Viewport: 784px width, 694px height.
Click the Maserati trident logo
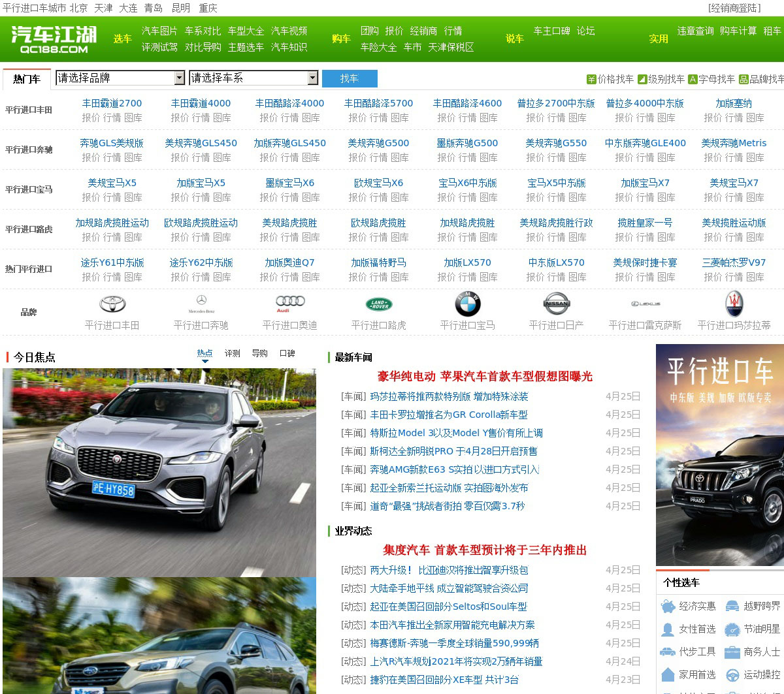point(734,304)
